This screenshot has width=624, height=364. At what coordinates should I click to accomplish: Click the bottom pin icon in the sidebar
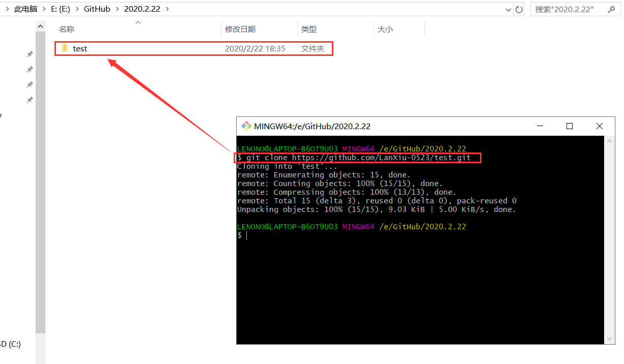pyautogui.click(x=29, y=100)
